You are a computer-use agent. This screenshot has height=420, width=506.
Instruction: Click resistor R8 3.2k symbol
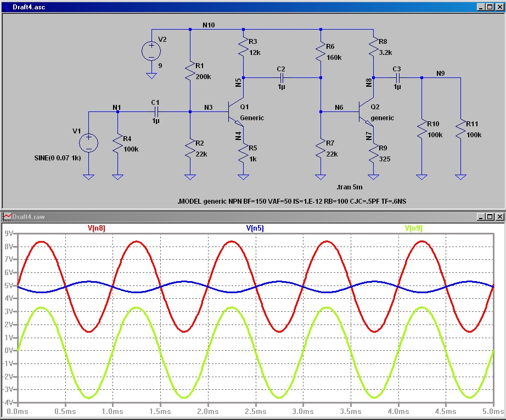click(x=373, y=47)
